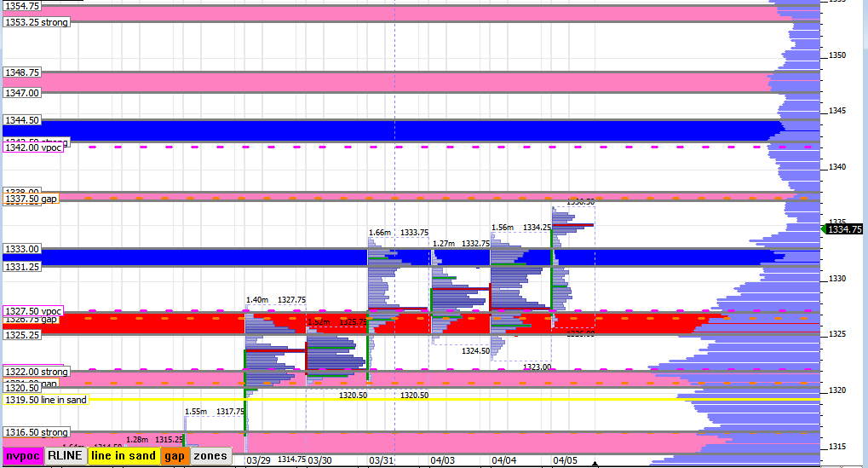Click the 1315 tick on the price axis
This screenshot has width=868, height=468.
(x=837, y=447)
